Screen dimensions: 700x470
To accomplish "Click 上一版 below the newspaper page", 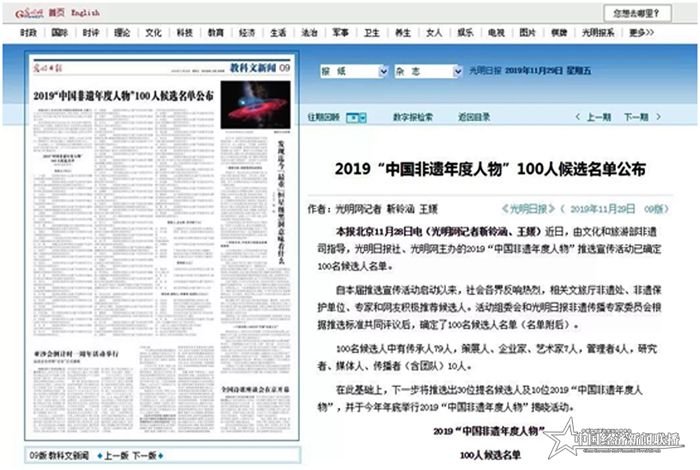I will tap(111, 455).
